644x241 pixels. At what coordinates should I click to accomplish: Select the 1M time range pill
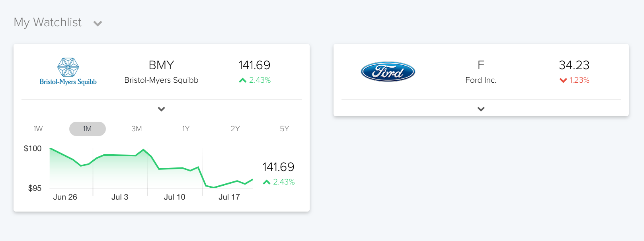point(88,129)
